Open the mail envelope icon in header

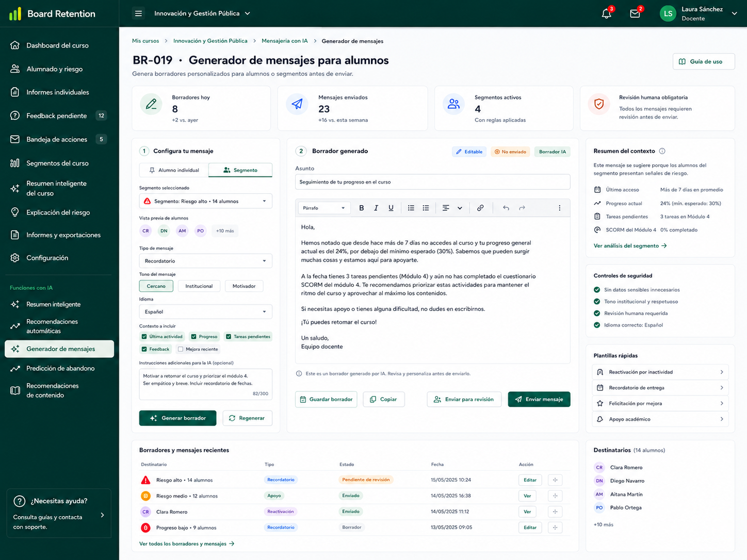pyautogui.click(x=635, y=14)
